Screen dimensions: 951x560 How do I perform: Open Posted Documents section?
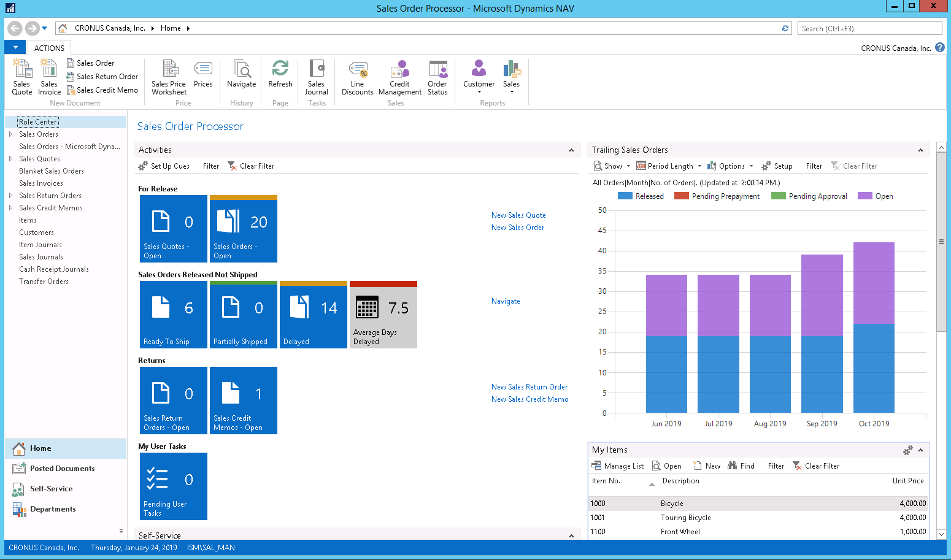click(x=66, y=469)
